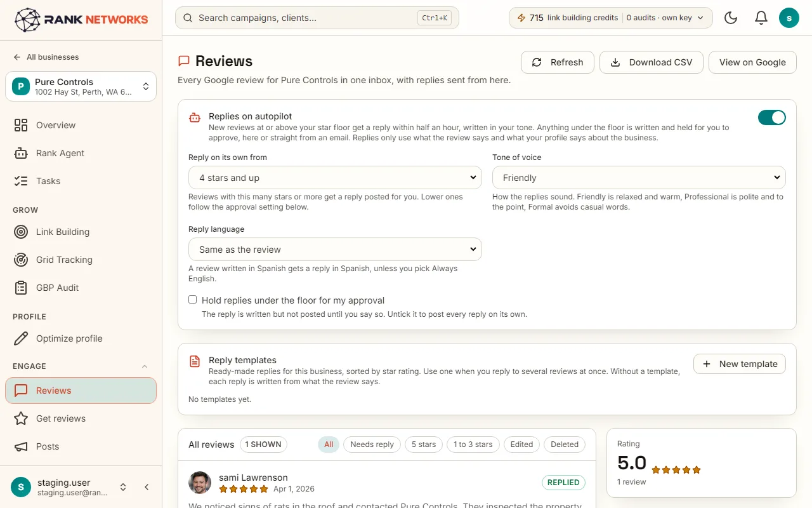Image resolution: width=812 pixels, height=508 pixels.
Task: Click the Optimize profile pencil icon
Action: click(x=21, y=338)
